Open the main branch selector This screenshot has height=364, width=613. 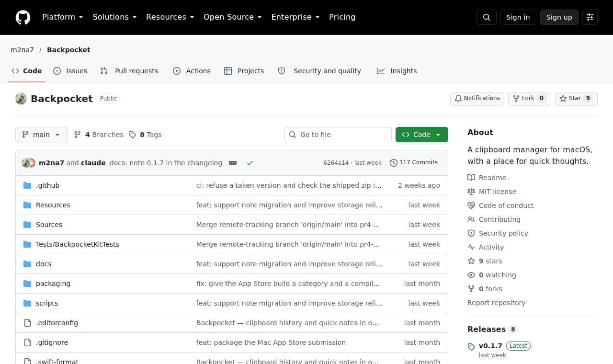point(41,135)
